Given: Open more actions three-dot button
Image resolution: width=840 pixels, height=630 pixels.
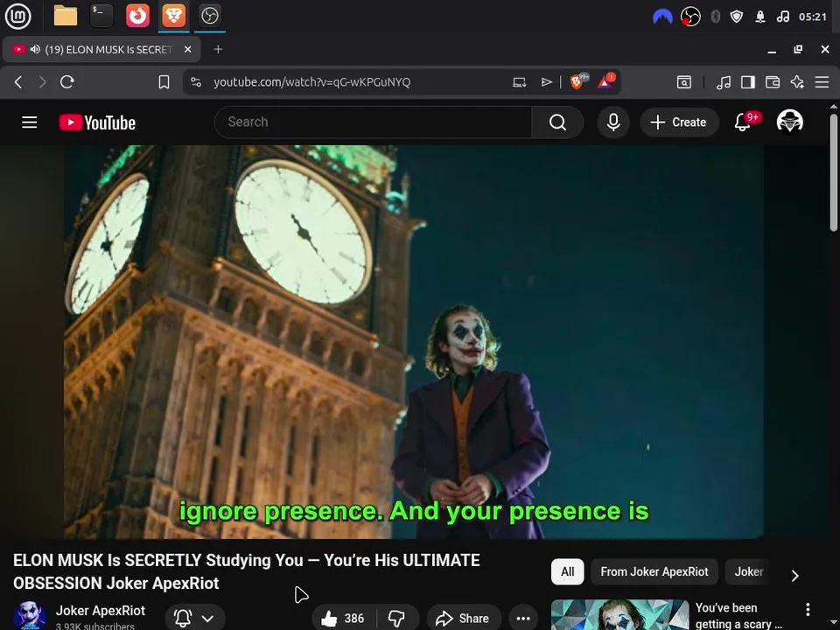Looking at the screenshot, I should [x=523, y=619].
